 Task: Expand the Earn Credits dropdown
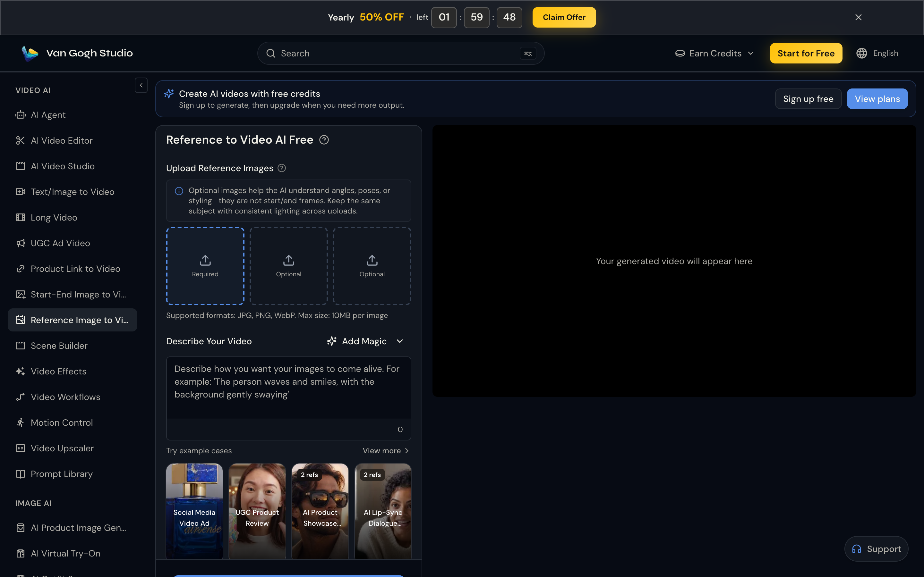tap(714, 54)
